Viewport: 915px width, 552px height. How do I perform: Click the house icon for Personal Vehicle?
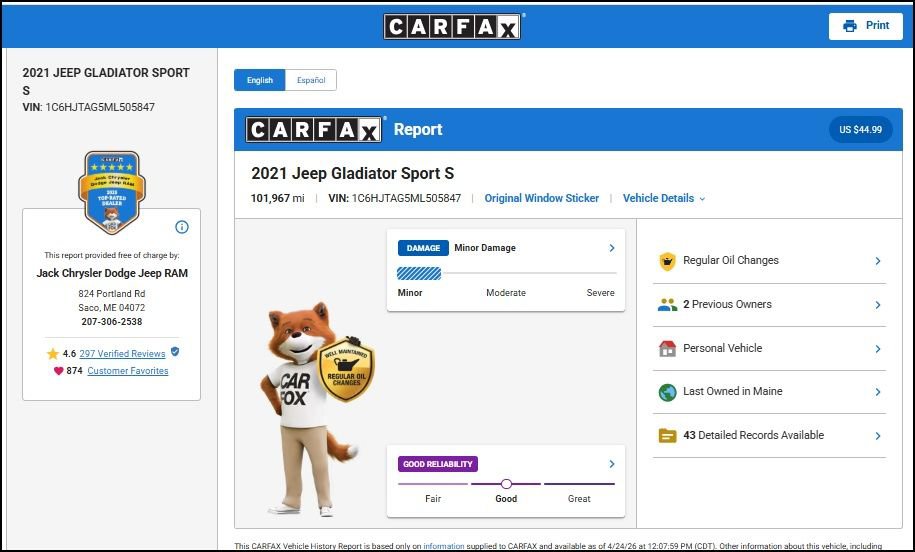[667, 348]
